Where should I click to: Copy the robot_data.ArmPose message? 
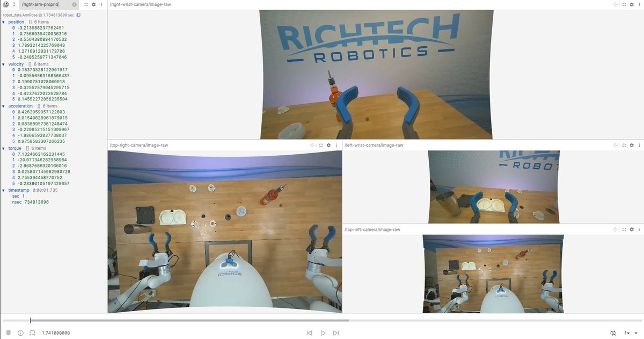coord(78,15)
